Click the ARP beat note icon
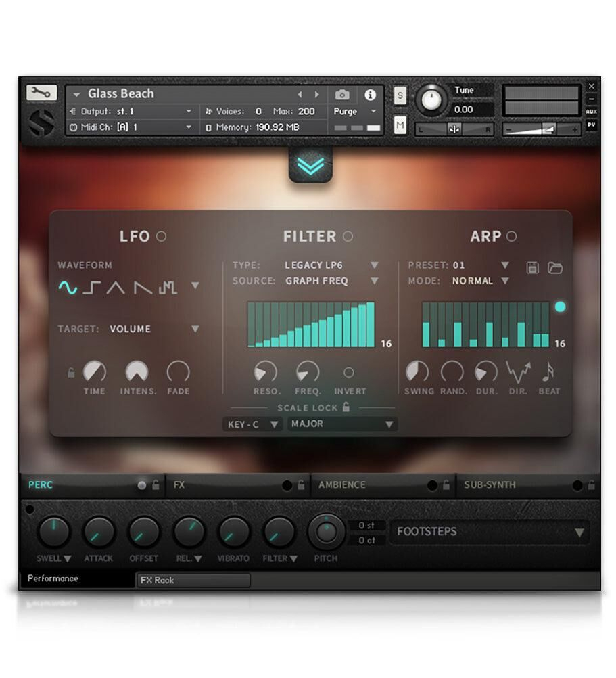 coord(548,371)
